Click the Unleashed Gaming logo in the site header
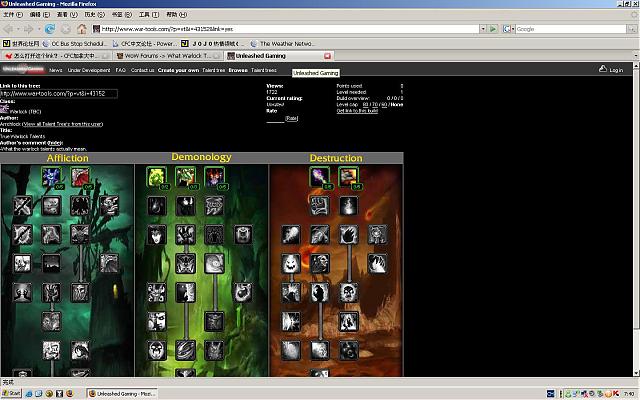This screenshot has width=640, height=400. coord(23,69)
